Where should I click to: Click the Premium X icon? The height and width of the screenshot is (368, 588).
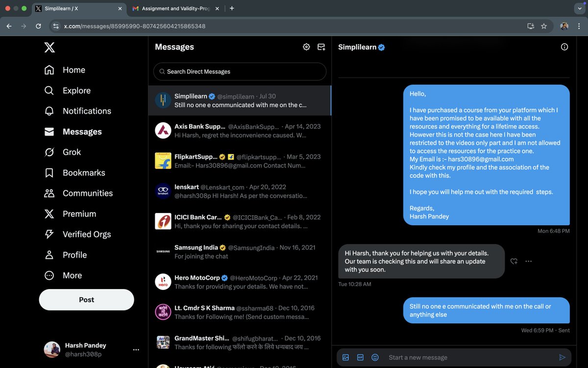tap(49, 214)
